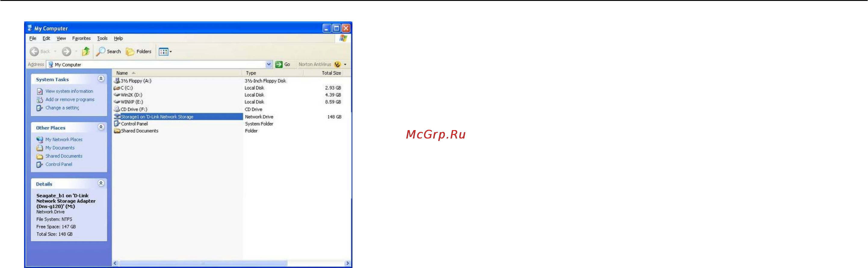Open the Edit menu

46,39
